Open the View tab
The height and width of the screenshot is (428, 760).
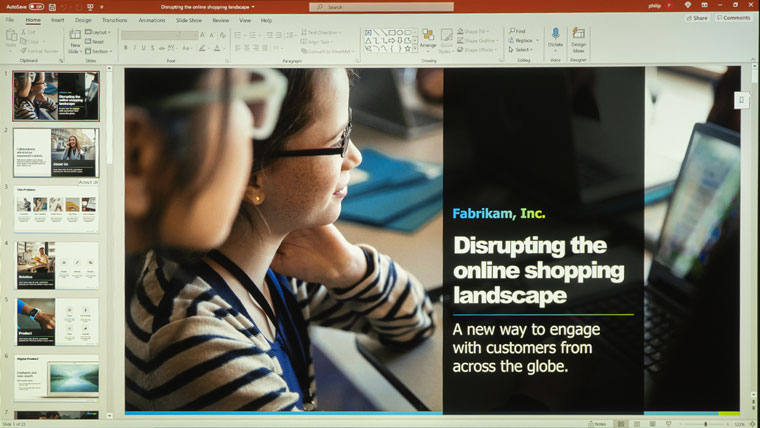[x=245, y=20]
